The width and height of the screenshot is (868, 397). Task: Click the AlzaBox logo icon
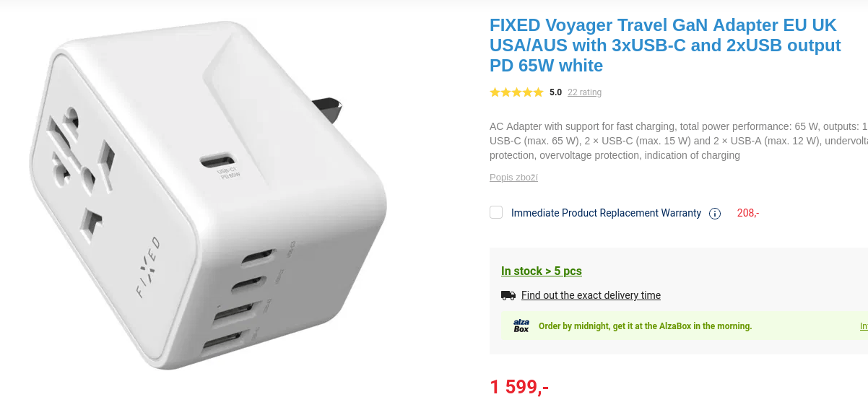pyautogui.click(x=521, y=326)
